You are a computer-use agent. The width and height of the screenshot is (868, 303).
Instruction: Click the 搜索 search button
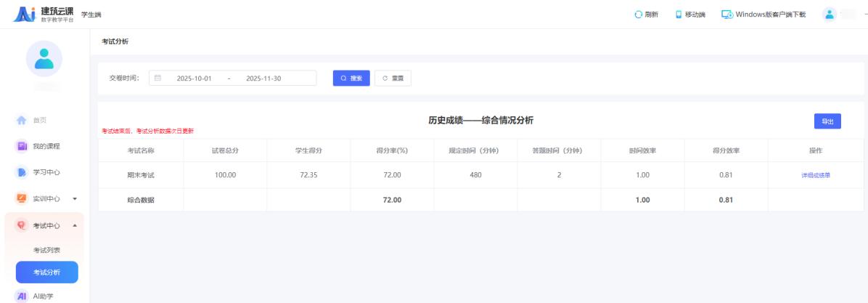click(x=351, y=78)
